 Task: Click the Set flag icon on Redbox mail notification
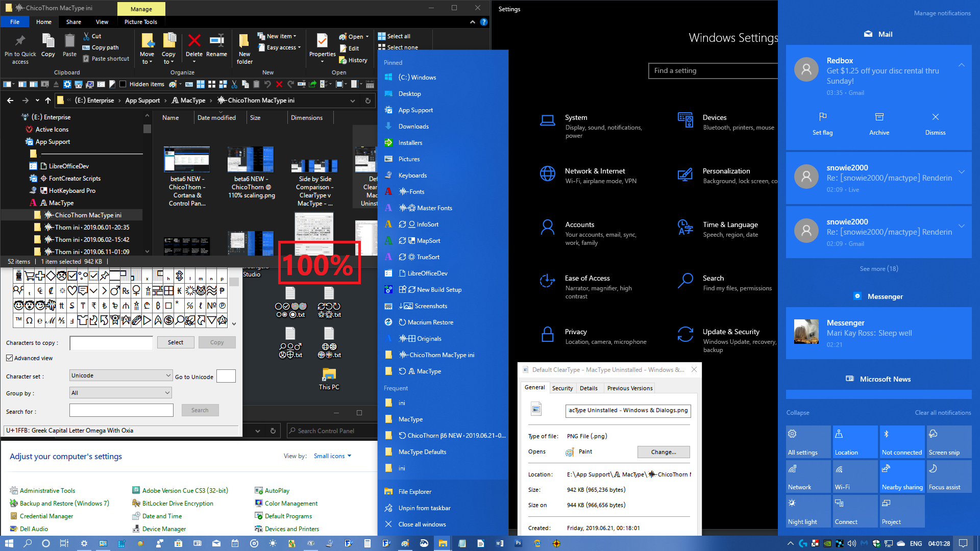pyautogui.click(x=823, y=117)
